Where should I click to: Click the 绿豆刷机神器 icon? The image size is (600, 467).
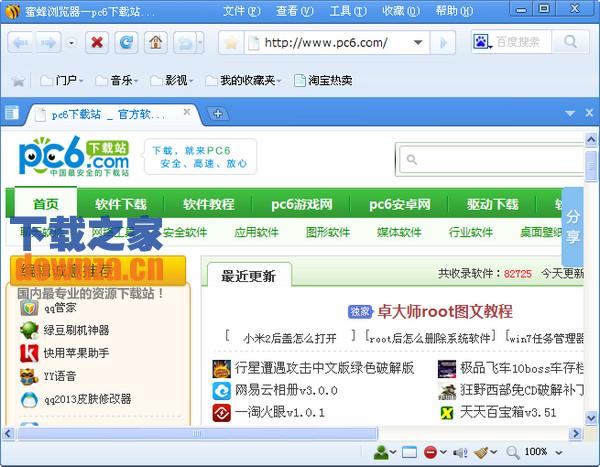[x=29, y=330]
